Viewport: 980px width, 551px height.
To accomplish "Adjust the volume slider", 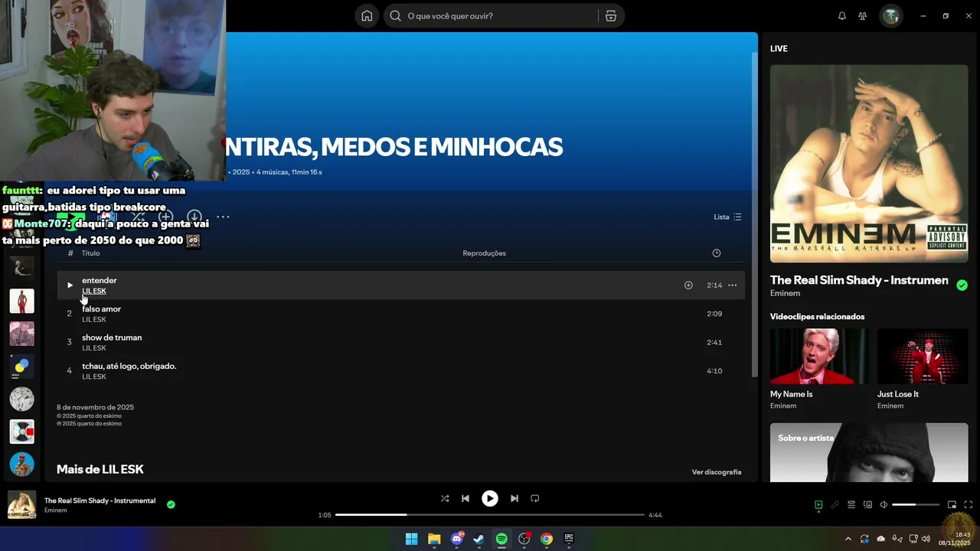I will coord(916,505).
